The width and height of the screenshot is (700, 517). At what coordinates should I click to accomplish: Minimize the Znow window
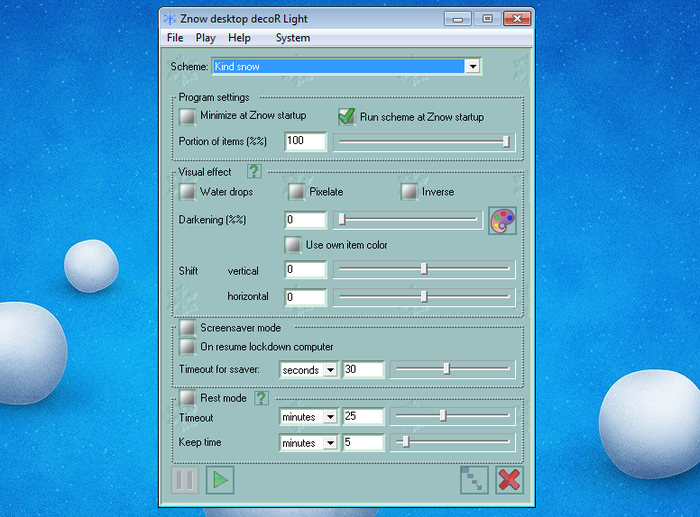click(x=458, y=19)
